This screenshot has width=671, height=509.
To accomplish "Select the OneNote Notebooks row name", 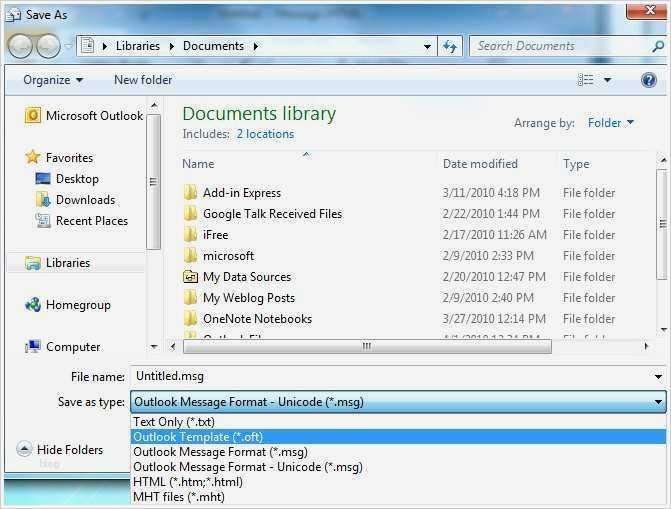I will (x=257, y=318).
